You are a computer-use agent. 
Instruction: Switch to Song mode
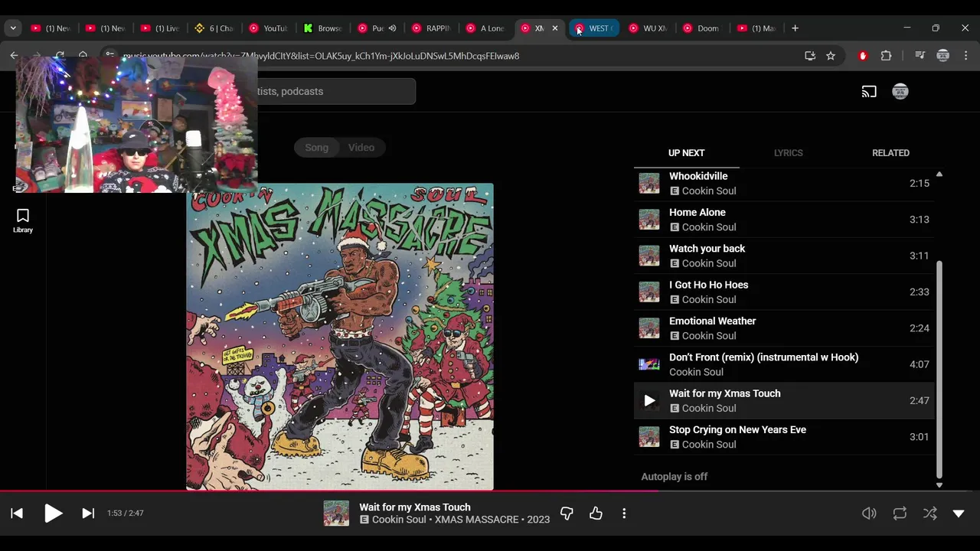(x=316, y=148)
